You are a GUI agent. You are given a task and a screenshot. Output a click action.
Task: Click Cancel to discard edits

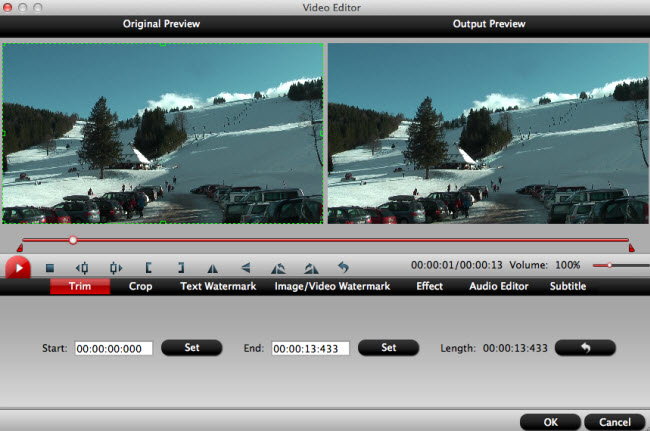click(615, 422)
